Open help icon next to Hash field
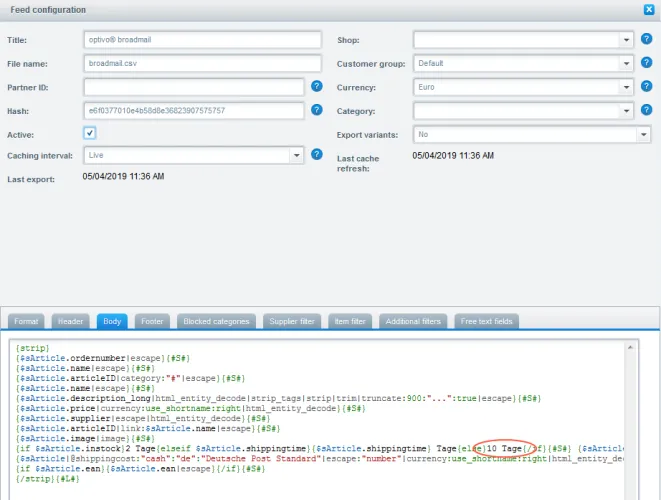This screenshot has width=661, height=500. pyautogui.click(x=317, y=110)
